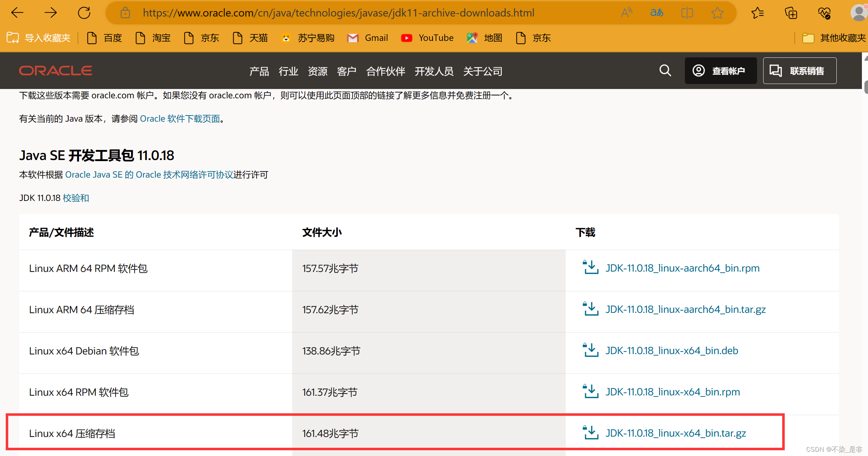The width and height of the screenshot is (868, 456).
Task: Open the 关于公司 menu
Action: [483, 71]
